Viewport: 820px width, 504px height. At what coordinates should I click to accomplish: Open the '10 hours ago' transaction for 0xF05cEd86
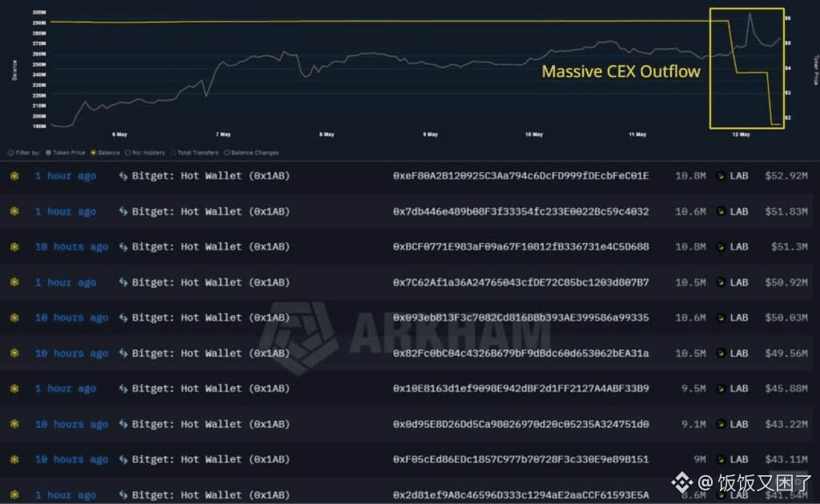71,460
